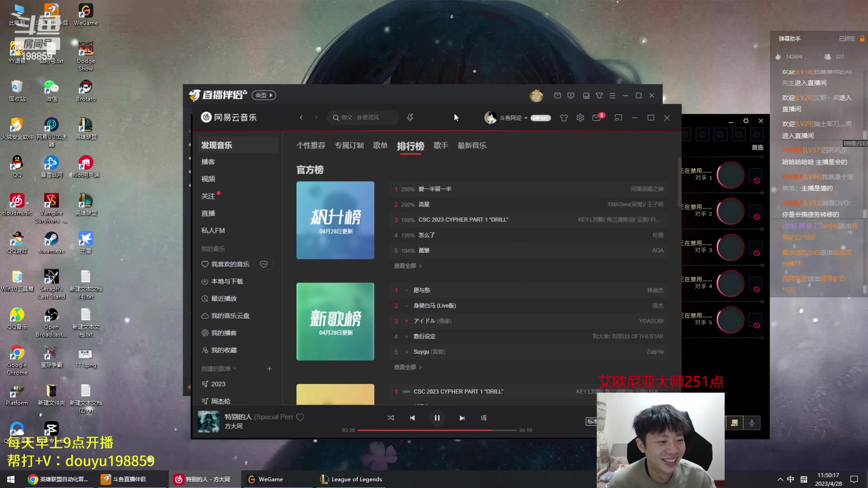Click the mini-player mode icon in NetEase Music

618,117
